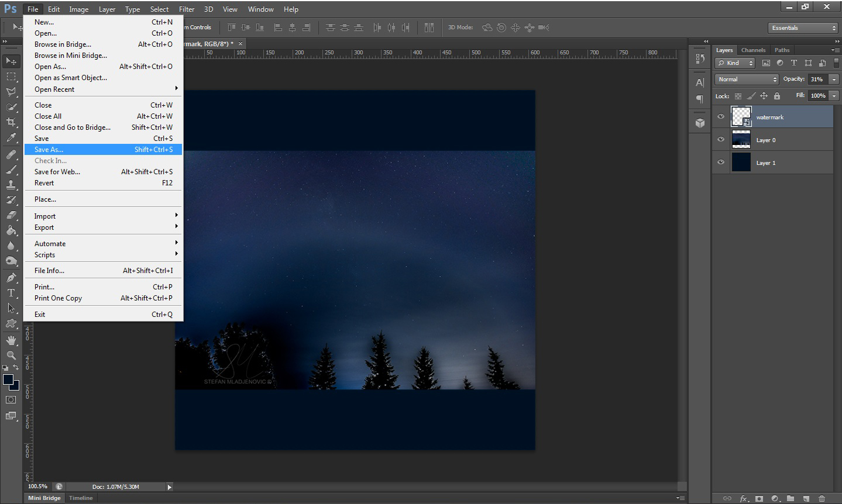The height and width of the screenshot is (504, 842).
Task: Select the Crop tool
Action: pos(11,122)
